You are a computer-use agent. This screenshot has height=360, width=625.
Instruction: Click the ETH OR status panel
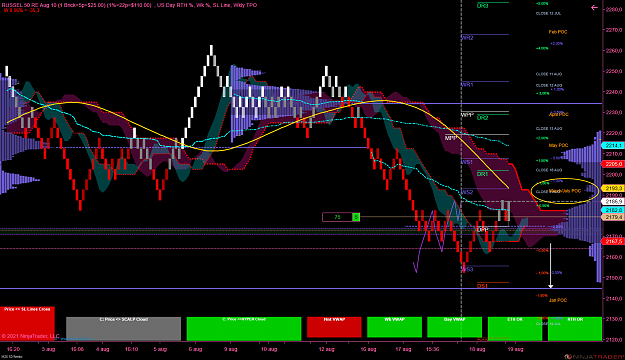pyautogui.click(x=515, y=329)
